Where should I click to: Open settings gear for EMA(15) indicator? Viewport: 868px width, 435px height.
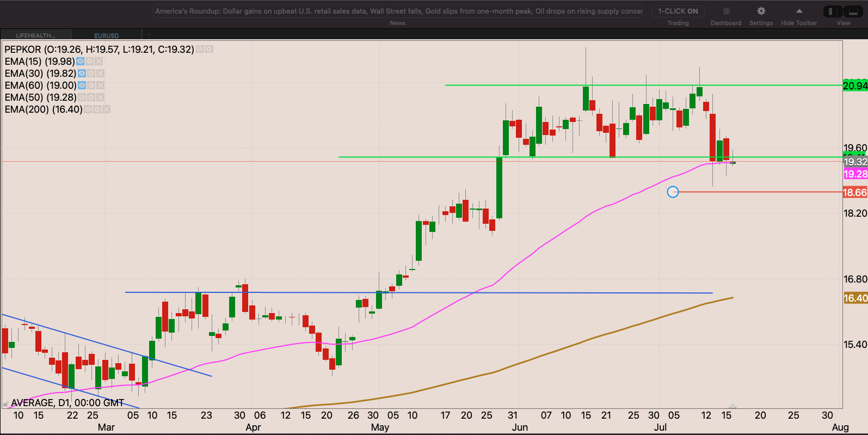pos(90,62)
